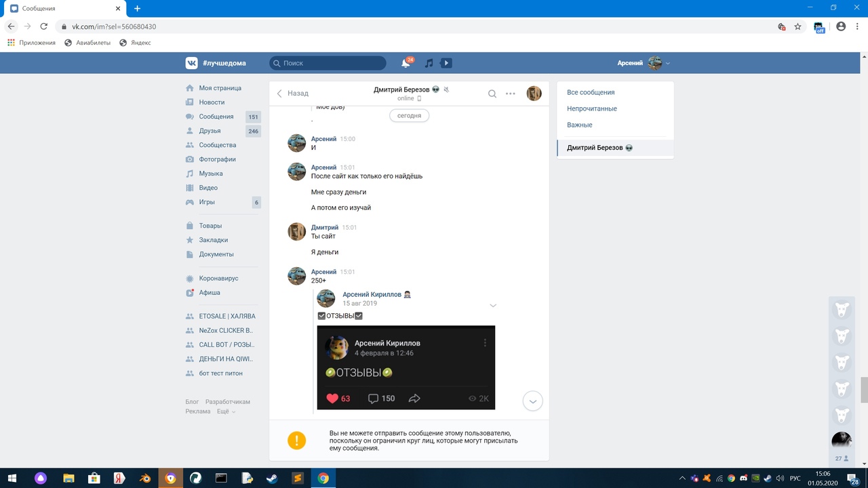Image resolution: width=868 pixels, height=488 pixels.
Task: Reload the page in Chrome
Action: click(x=44, y=26)
